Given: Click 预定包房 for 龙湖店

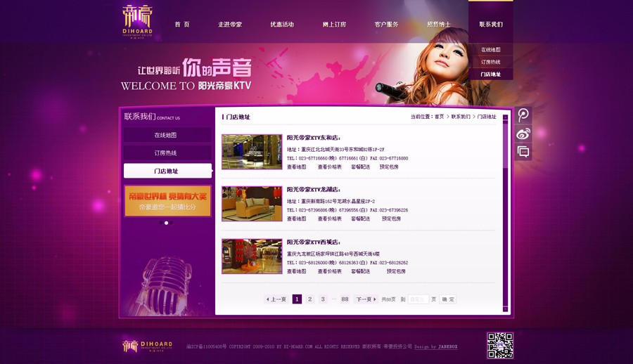Looking at the screenshot, I should point(391,219).
